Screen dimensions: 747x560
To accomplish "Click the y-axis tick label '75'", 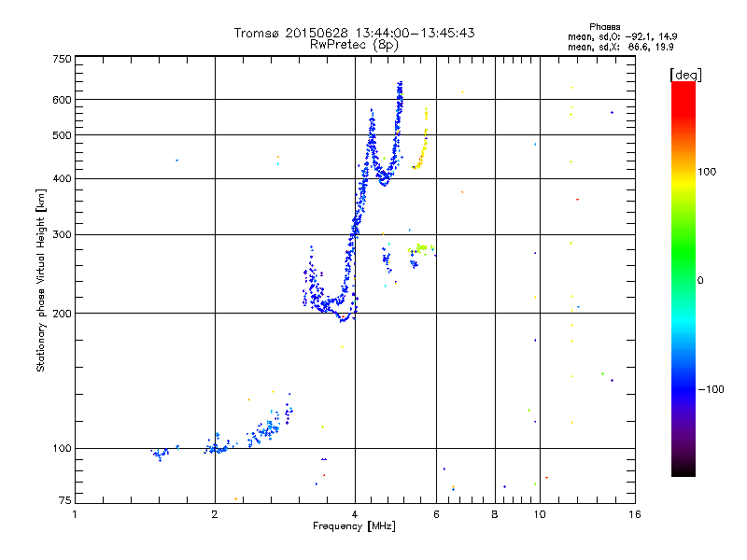I will [x=65, y=500].
